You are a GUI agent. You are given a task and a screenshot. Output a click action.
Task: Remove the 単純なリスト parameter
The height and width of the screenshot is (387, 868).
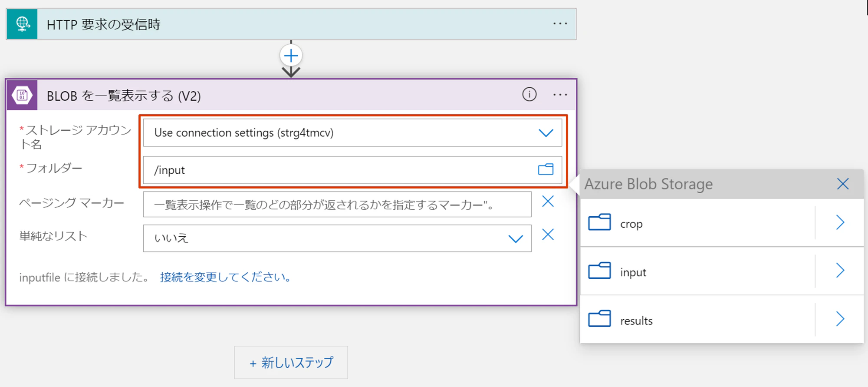coord(548,235)
